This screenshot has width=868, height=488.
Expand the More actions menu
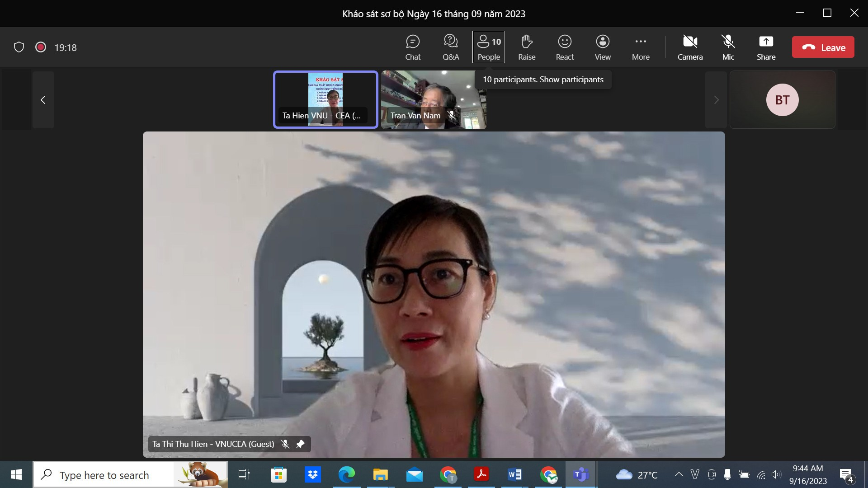pos(640,47)
